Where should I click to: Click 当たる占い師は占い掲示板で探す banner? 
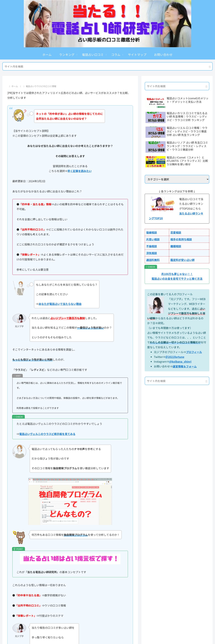coord(70,559)
